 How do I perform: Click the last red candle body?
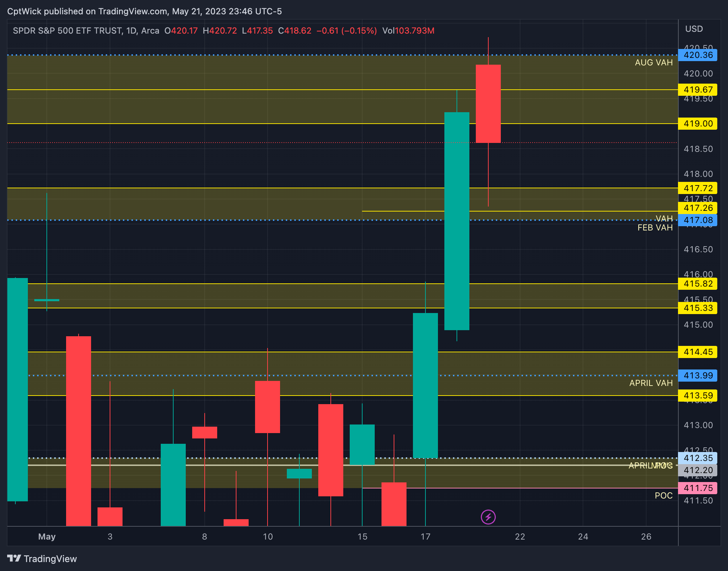coord(488,104)
